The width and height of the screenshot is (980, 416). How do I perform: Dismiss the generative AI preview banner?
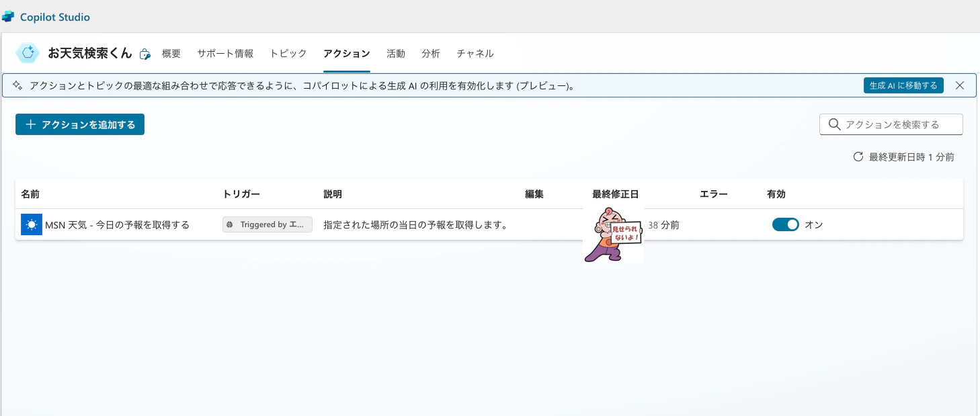click(960, 85)
